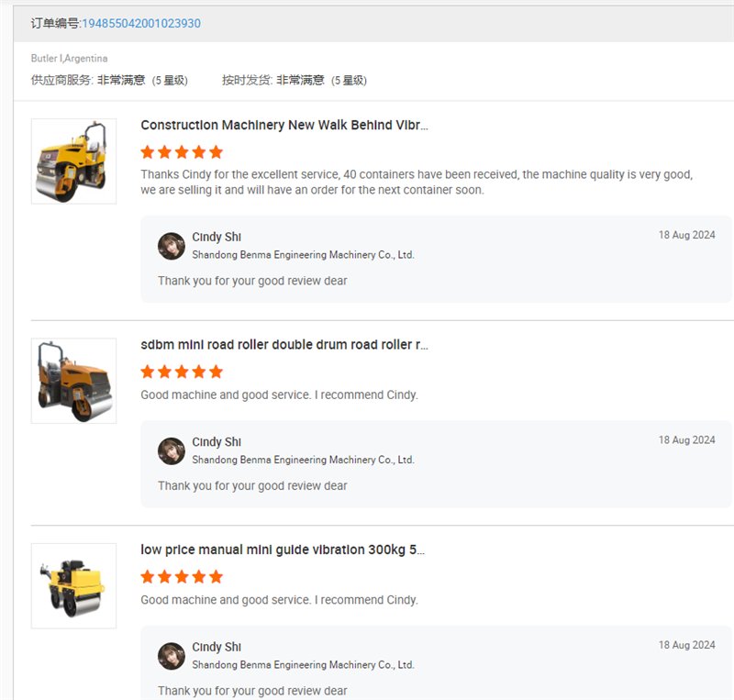Open 'sdbm mini road roller double drum' title

[284, 345]
